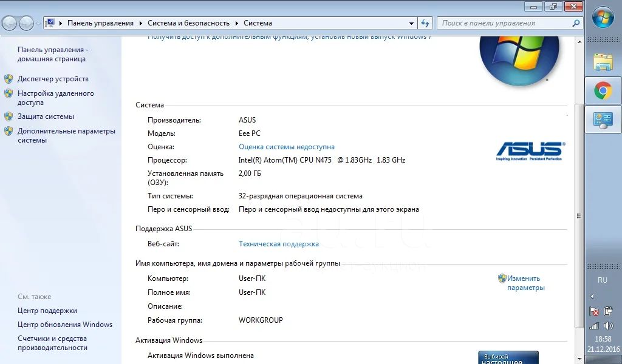
Task: Click Изменить параметры for computer name
Action: (525, 283)
